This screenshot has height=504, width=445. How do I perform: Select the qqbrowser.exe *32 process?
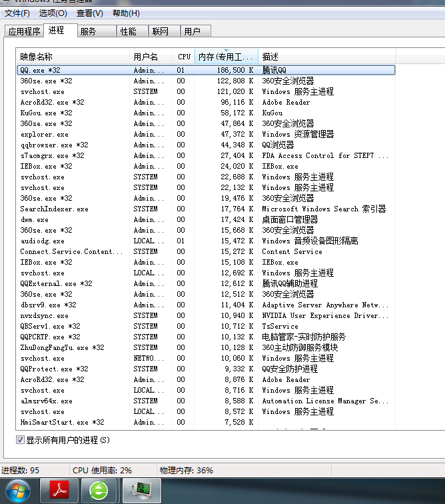pyautogui.click(x=206, y=145)
